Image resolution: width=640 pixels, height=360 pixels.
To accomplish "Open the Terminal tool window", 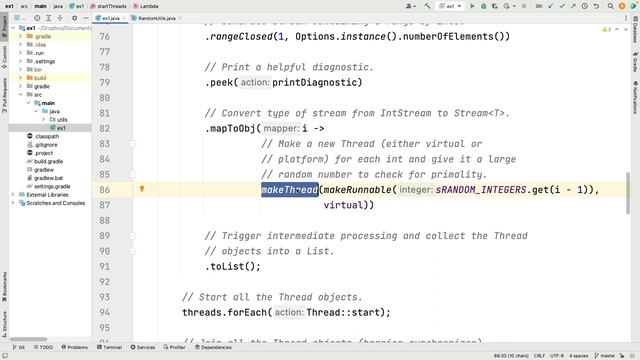I will coord(109,347).
